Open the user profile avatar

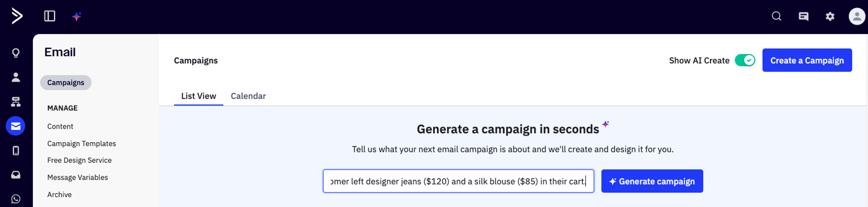pyautogui.click(x=856, y=16)
